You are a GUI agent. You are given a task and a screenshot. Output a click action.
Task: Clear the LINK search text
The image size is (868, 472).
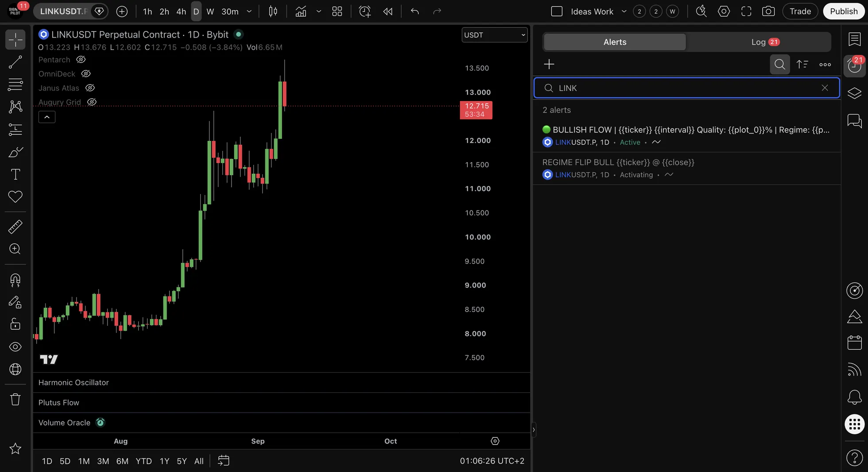[x=825, y=88]
